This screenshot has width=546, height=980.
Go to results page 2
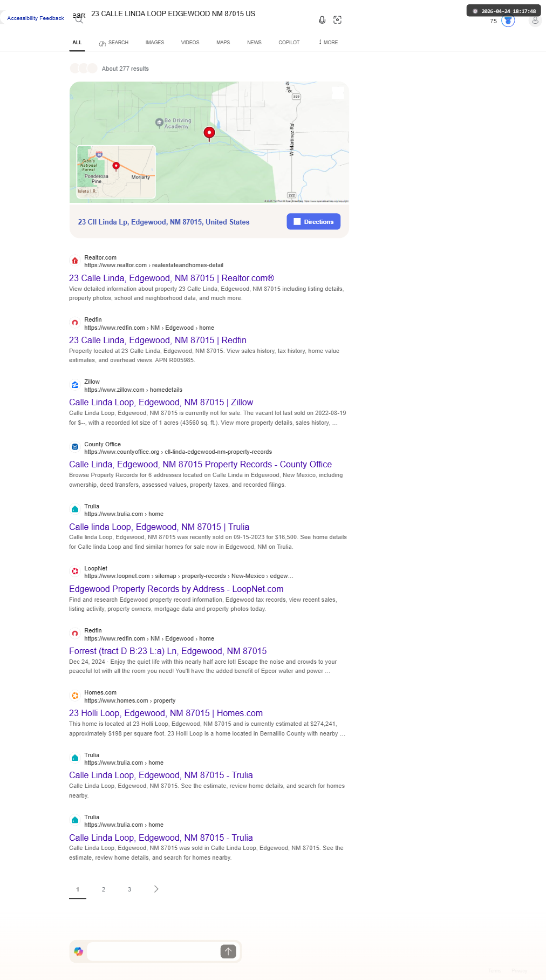[x=104, y=889]
